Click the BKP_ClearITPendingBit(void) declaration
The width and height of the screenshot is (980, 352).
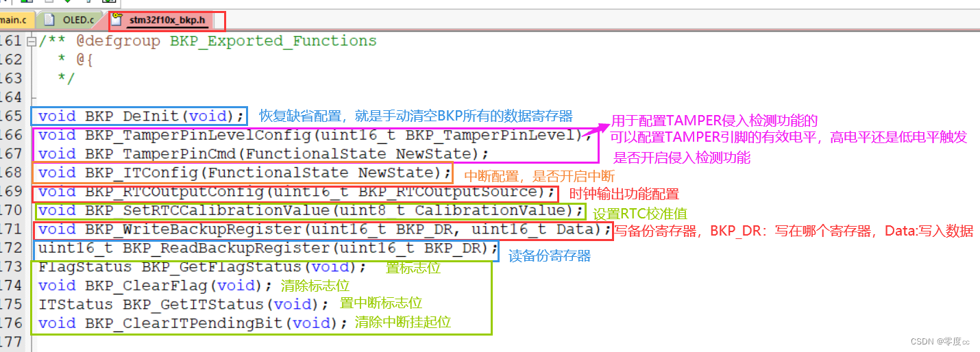[193, 323]
